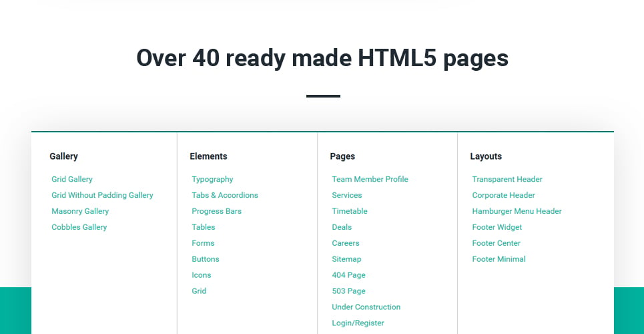Click the Pages column heading

[342, 157]
